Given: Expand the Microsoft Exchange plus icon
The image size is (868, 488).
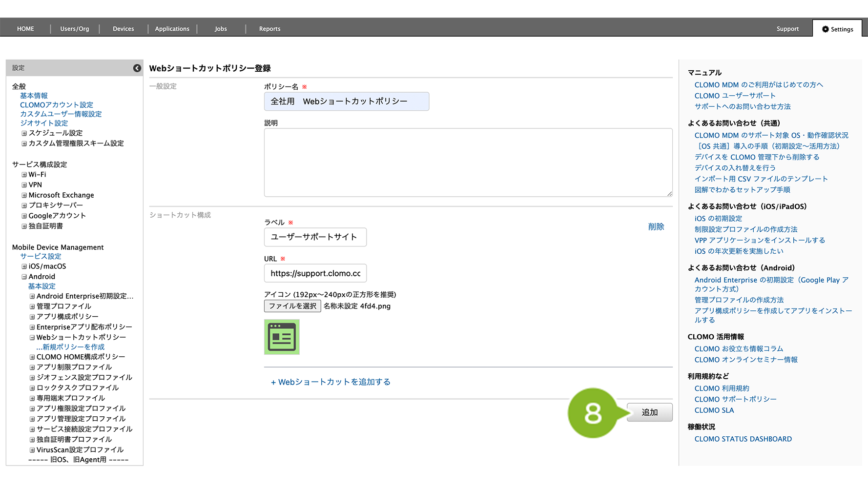Looking at the screenshot, I should click(x=24, y=195).
